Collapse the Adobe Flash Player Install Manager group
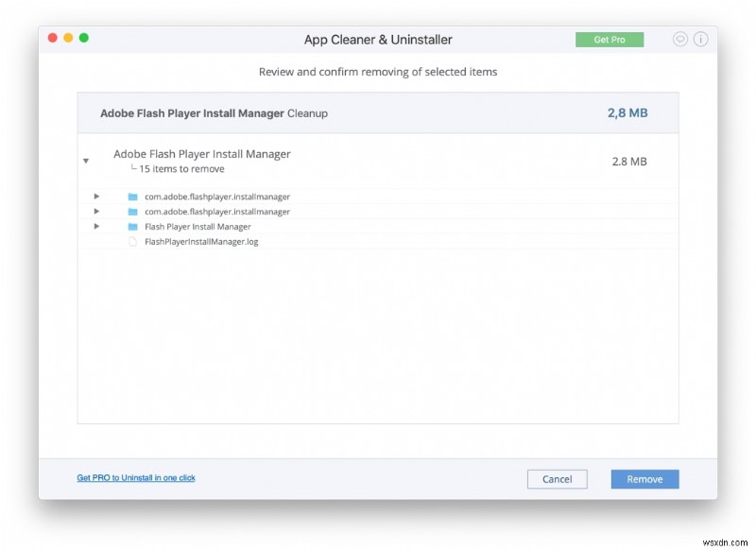The width and height of the screenshot is (756, 550). pos(87,161)
